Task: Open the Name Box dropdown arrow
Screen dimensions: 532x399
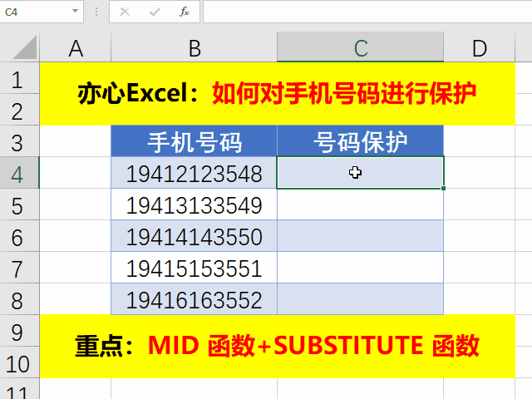Action: pyautogui.click(x=76, y=12)
